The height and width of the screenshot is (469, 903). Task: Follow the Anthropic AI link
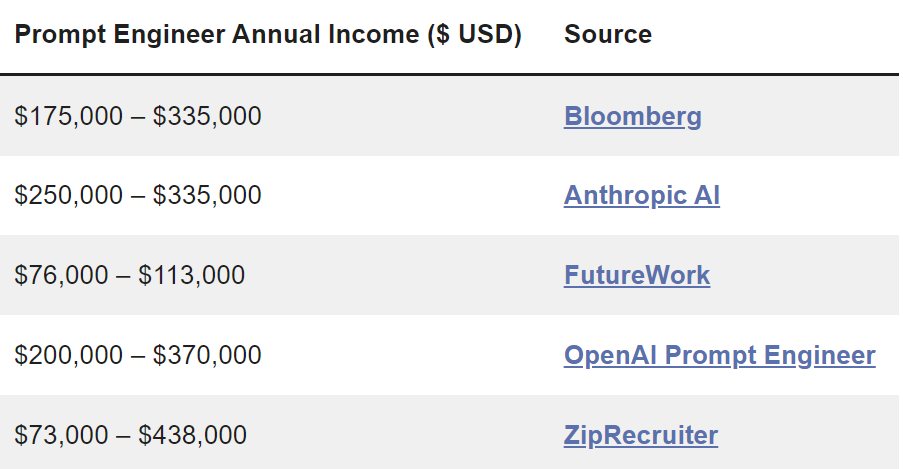pyautogui.click(x=641, y=195)
